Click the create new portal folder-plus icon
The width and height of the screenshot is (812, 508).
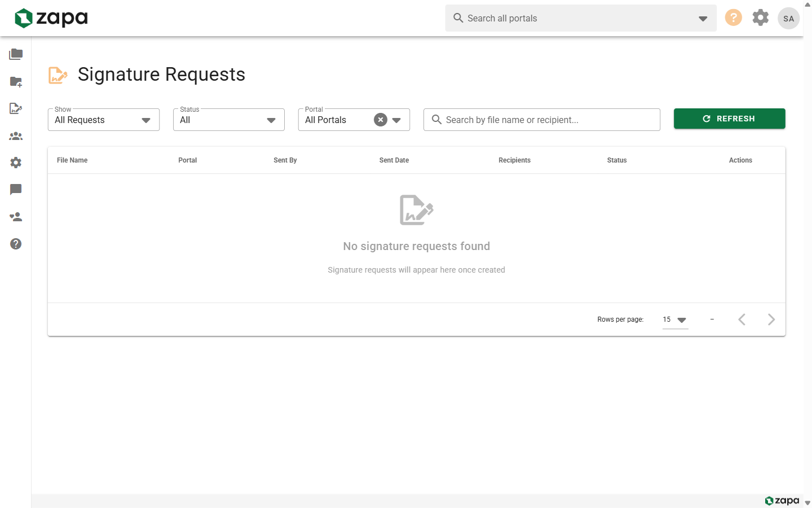[16, 82]
